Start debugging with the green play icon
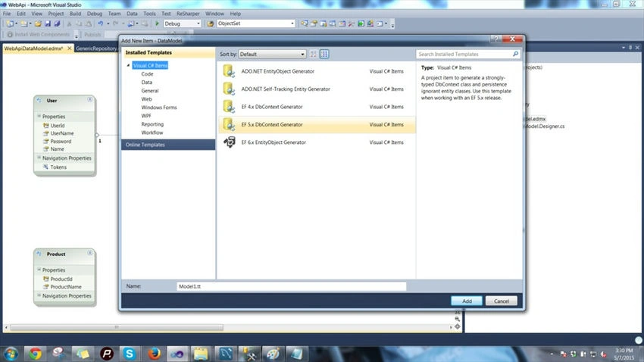Viewport: 644px width, 362px height. (157, 23)
